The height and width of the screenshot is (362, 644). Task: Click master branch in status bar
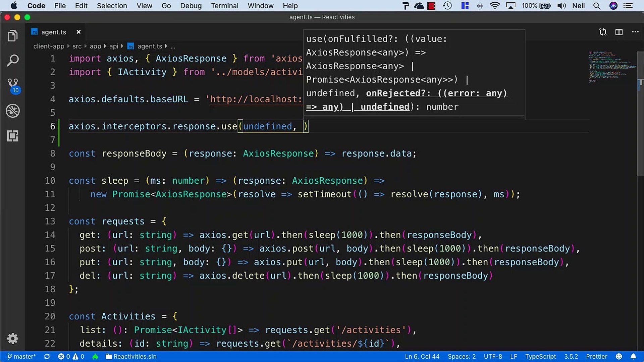(22, 356)
